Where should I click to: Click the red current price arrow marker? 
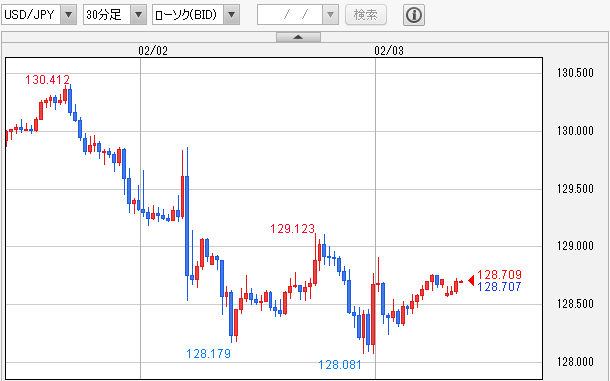tap(471, 280)
